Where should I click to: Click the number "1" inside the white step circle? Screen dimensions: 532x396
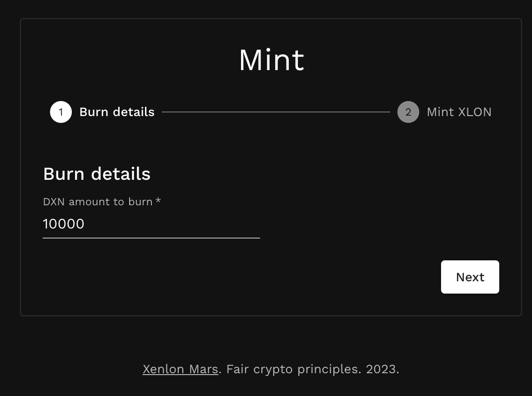[x=61, y=112]
